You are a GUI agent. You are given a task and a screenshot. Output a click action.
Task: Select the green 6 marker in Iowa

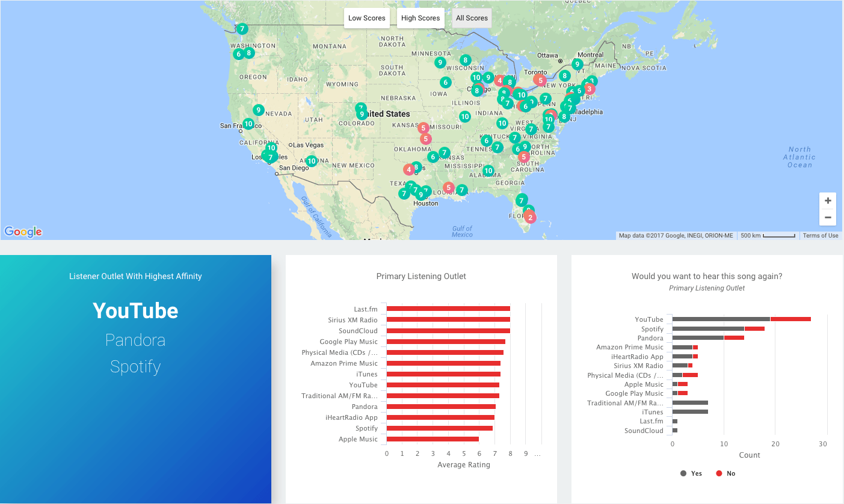(x=445, y=82)
